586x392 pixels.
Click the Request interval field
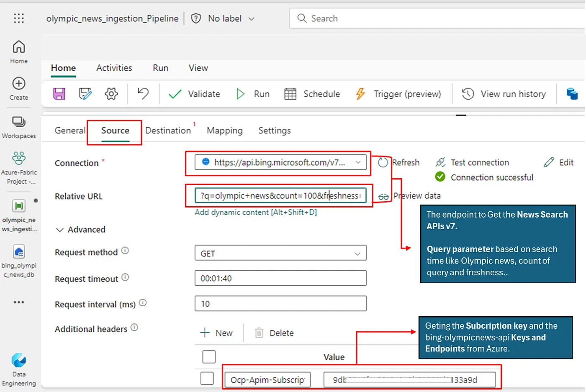click(x=280, y=304)
